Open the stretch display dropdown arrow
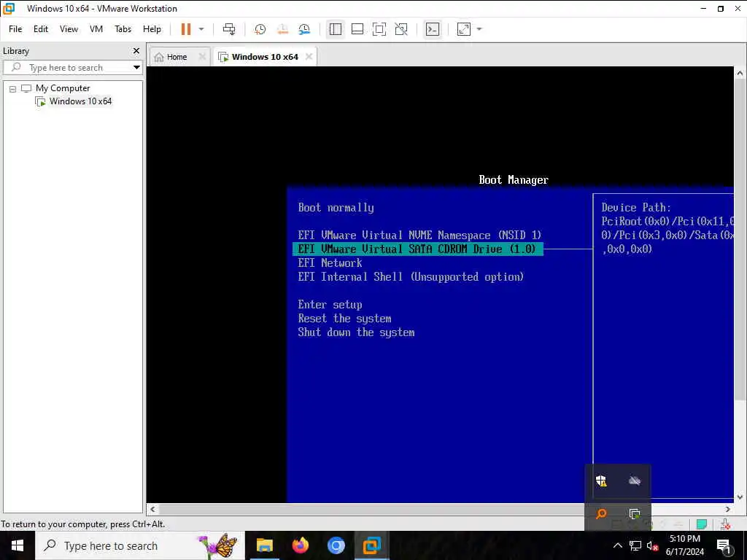Screen dimensions: 747x560 [x=479, y=29]
